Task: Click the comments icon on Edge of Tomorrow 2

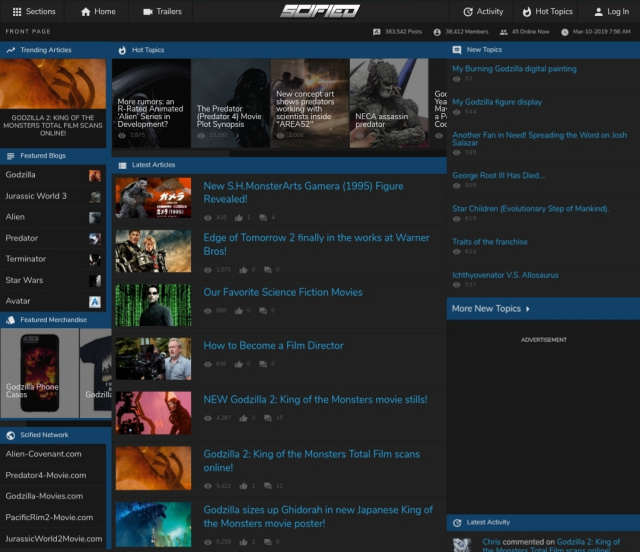Action: click(267, 270)
